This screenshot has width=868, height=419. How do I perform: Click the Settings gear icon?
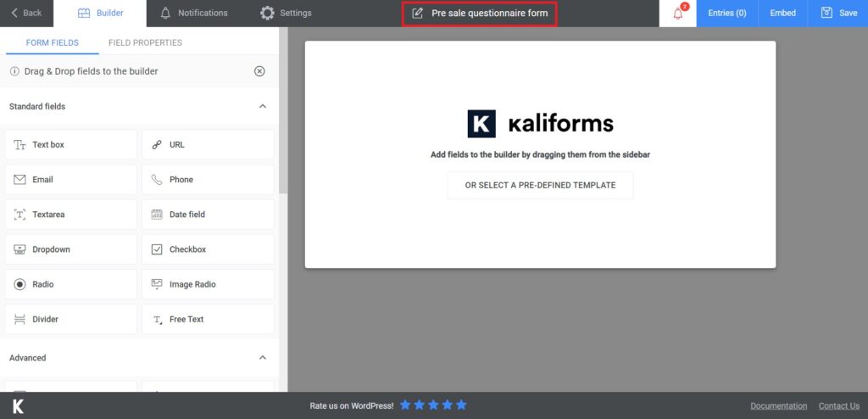point(267,14)
